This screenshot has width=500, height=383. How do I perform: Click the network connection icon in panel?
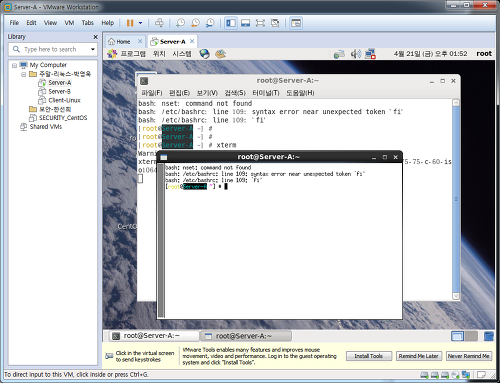[370, 54]
